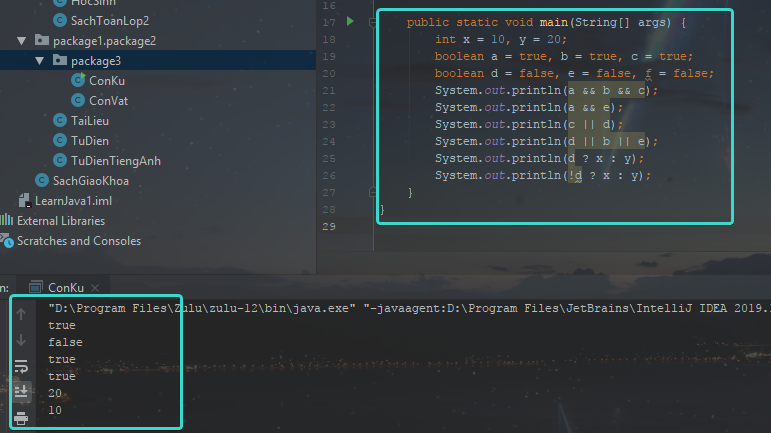This screenshot has height=433, width=771.
Task: Fold the main method at line 17
Action: click(x=373, y=22)
